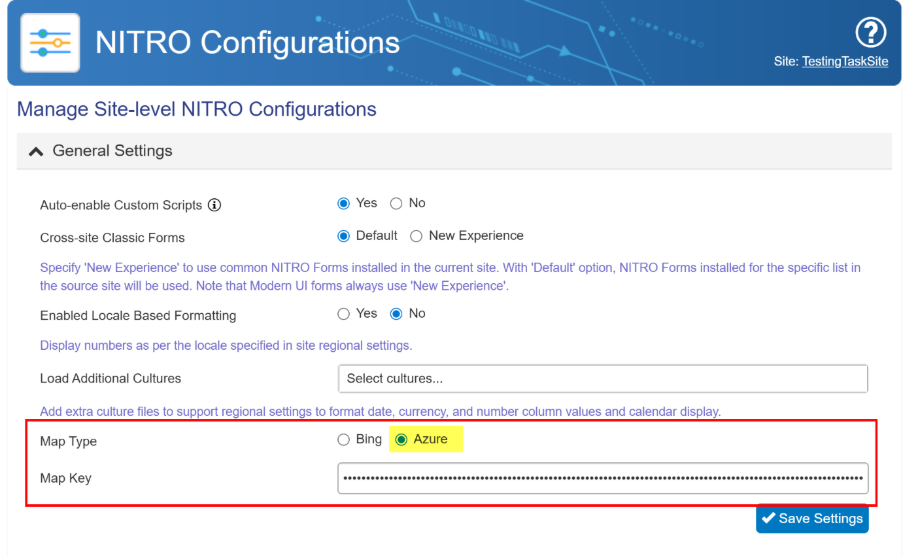Click into the Map Key password field

[602, 478]
